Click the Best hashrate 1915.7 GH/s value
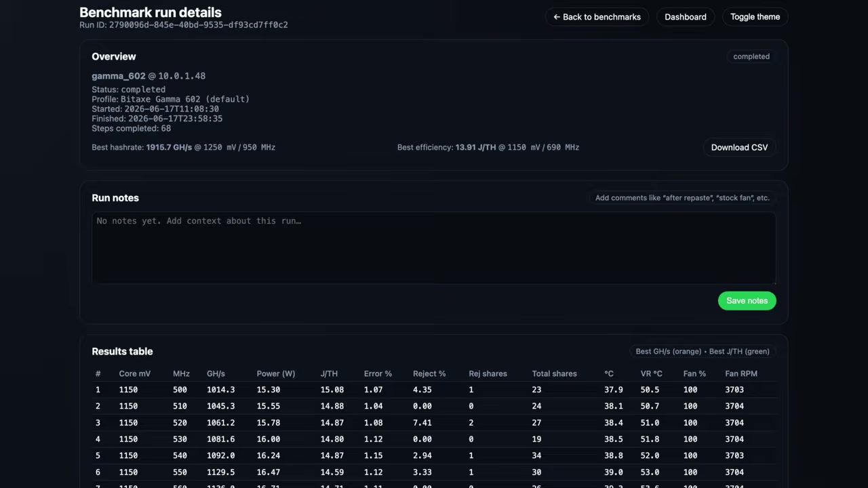 [x=169, y=147]
